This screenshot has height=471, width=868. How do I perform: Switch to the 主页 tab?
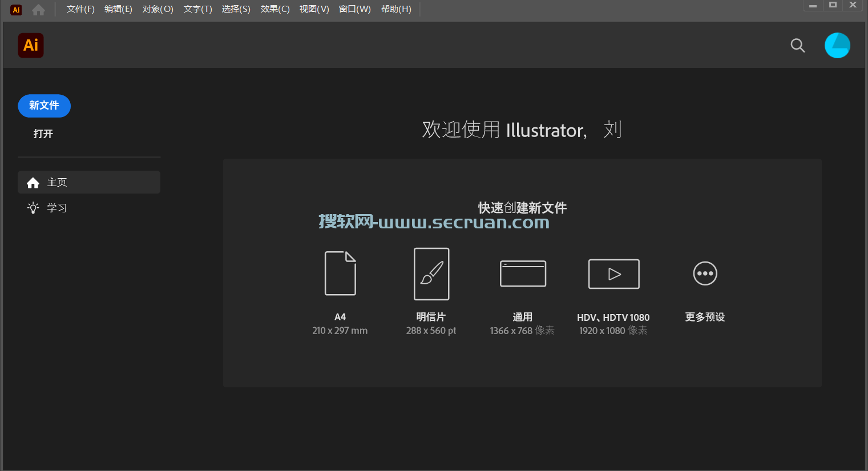pos(89,182)
